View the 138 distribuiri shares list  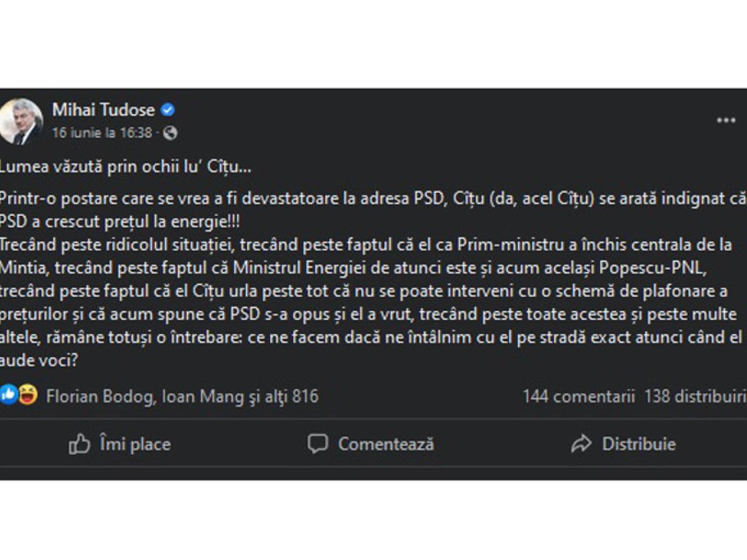coord(694,396)
